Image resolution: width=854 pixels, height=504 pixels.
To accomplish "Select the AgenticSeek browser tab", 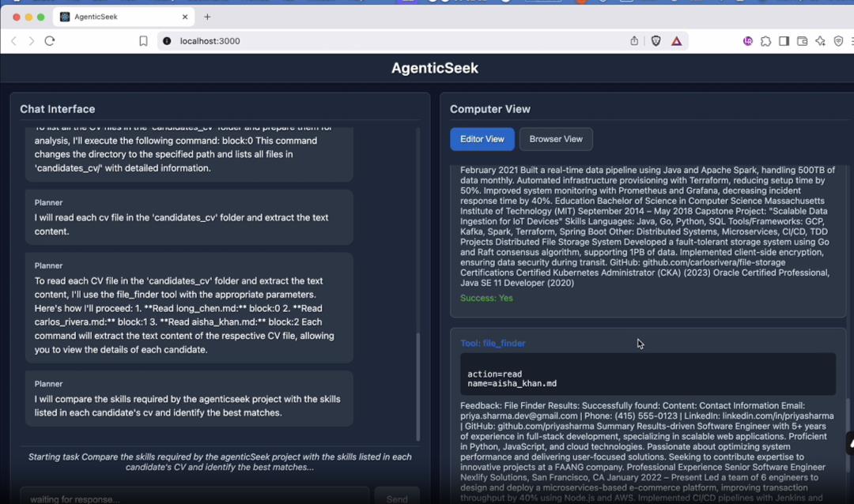I will 119,17.
